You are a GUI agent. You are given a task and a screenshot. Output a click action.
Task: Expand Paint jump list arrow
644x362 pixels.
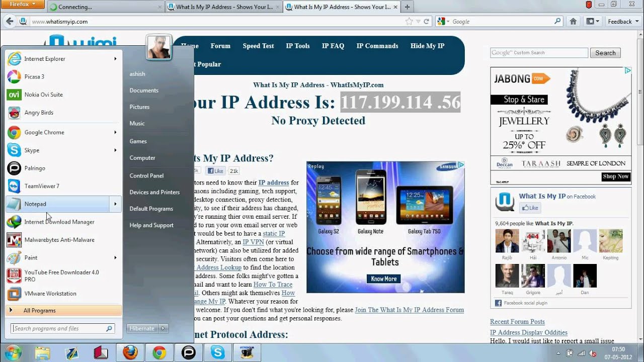[x=115, y=257]
